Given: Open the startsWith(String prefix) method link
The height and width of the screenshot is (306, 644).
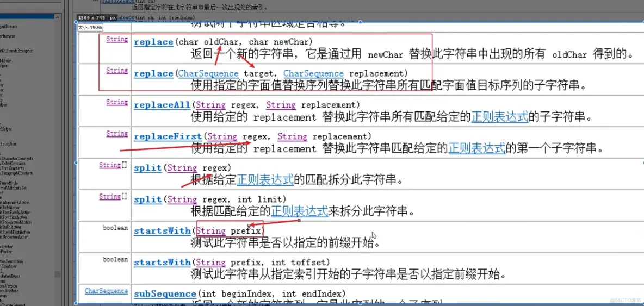Looking at the screenshot, I should (162, 231).
